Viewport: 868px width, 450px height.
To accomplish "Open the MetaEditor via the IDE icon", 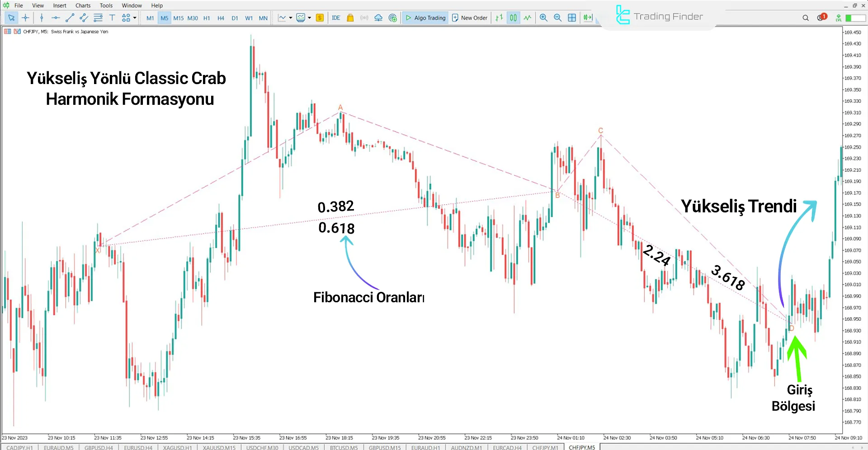I will (336, 18).
